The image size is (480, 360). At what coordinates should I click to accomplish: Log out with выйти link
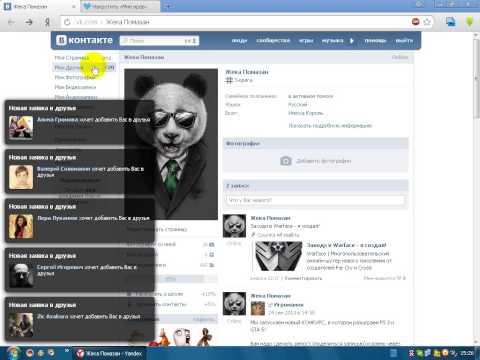pyautogui.click(x=404, y=41)
